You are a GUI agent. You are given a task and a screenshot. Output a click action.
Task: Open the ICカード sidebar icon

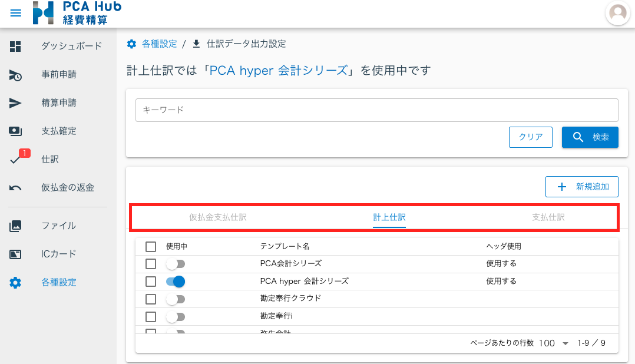pos(16,254)
